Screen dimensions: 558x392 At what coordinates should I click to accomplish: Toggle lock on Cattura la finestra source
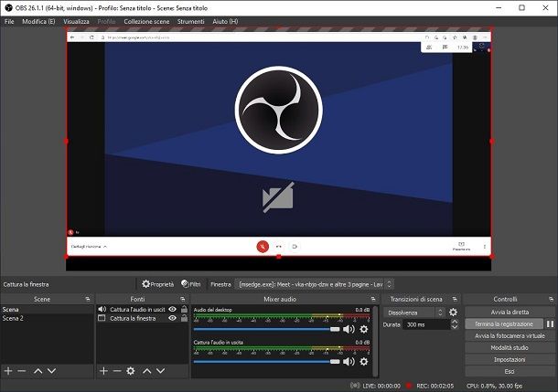coord(184,318)
